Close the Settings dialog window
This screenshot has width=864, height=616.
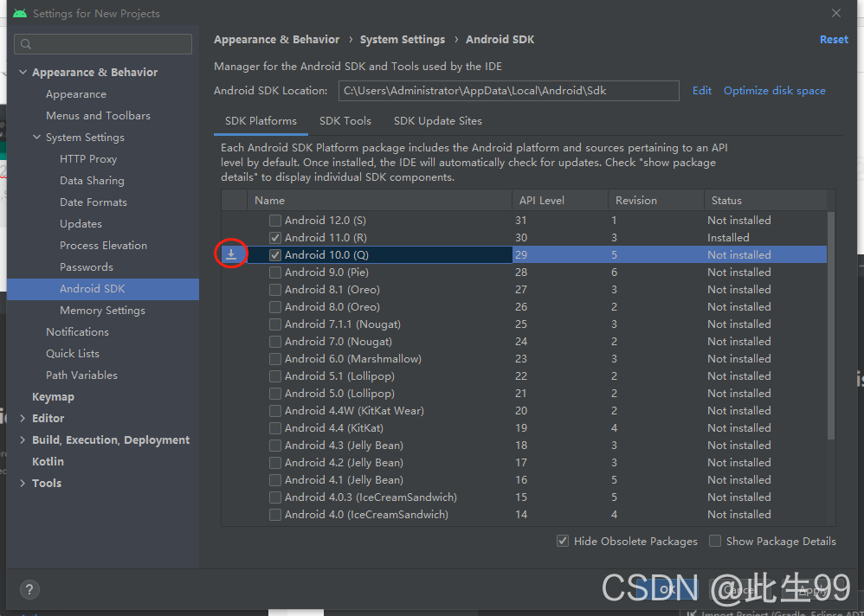[x=836, y=13]
